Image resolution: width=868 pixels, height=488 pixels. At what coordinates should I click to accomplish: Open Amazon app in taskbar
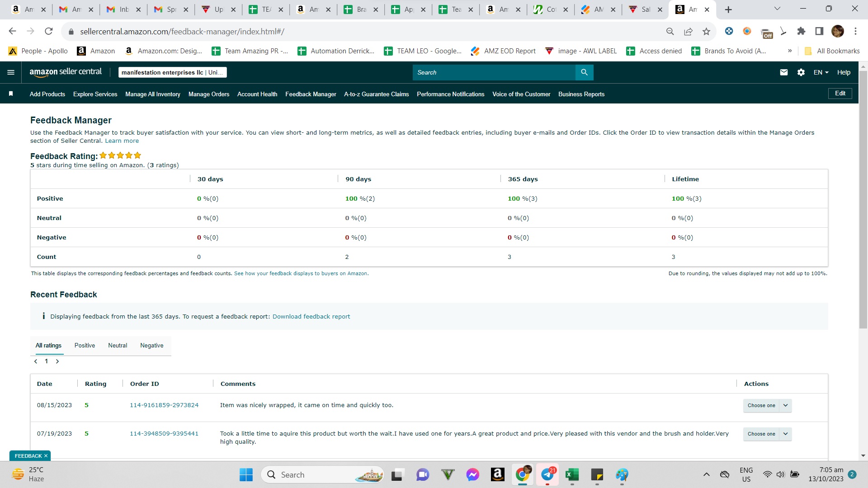pos(497,475)
